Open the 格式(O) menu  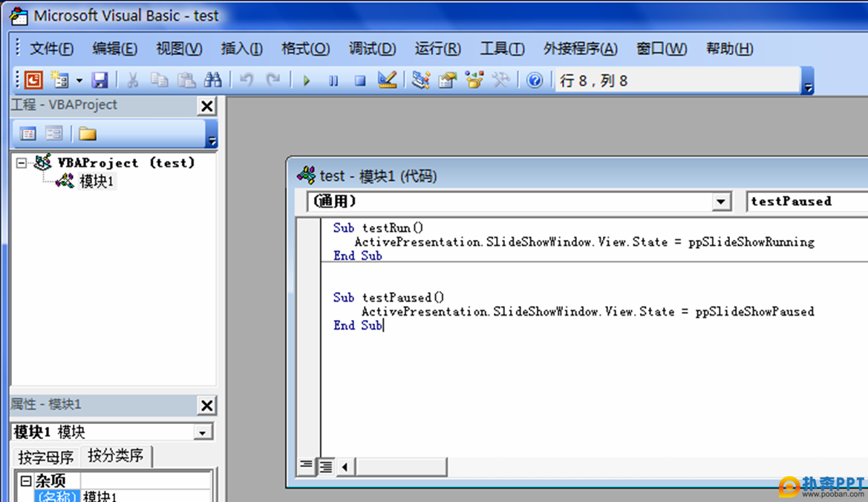tap(306, 49)
